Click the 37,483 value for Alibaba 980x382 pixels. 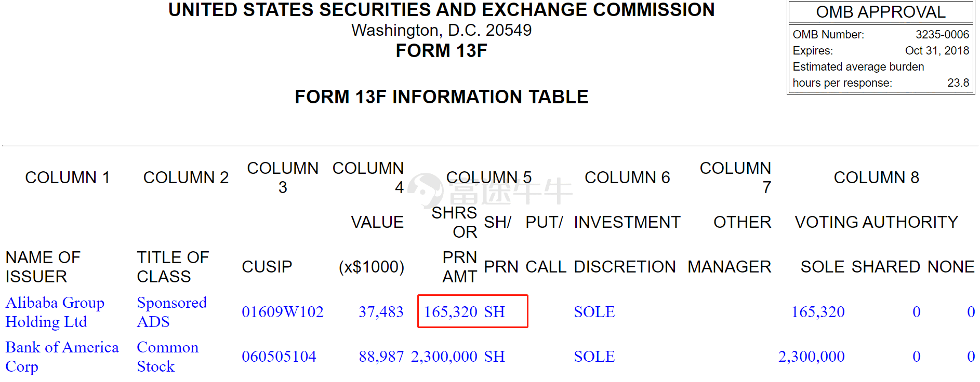point(381,312)
